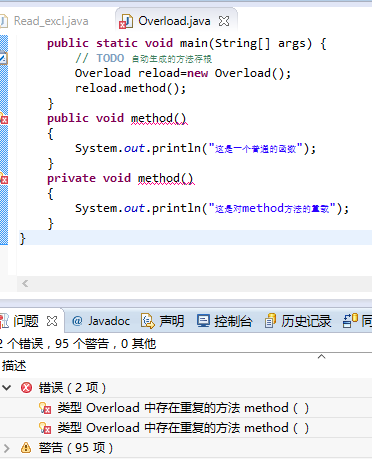Click the task marker next to TODO comment

click(3, 58)
